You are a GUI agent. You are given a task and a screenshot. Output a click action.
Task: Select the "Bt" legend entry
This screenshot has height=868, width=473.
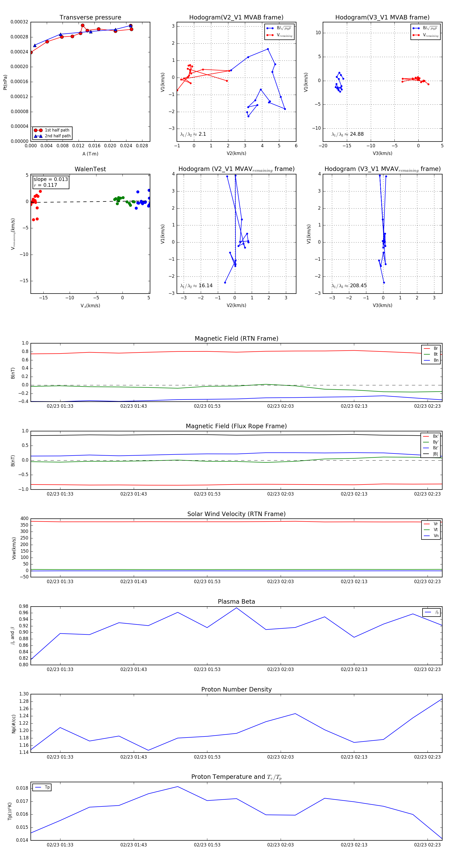[431, 355]
